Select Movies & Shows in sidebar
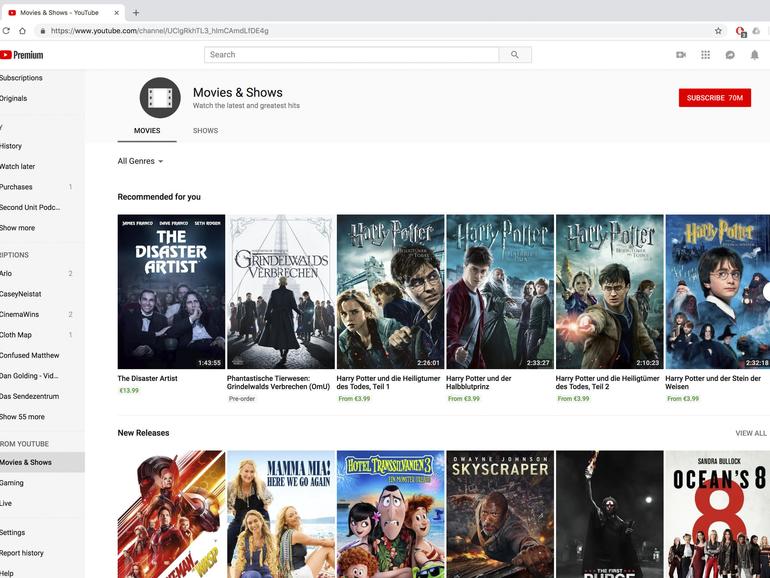Screen dimensions: 770x578 pos(42,463)
